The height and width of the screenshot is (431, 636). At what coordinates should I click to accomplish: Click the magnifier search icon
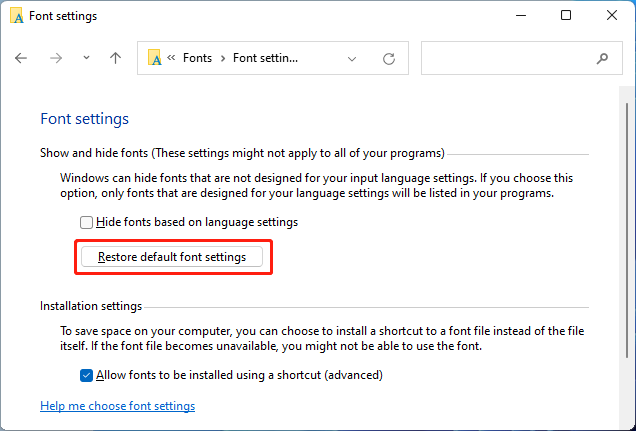coord(602,58)
